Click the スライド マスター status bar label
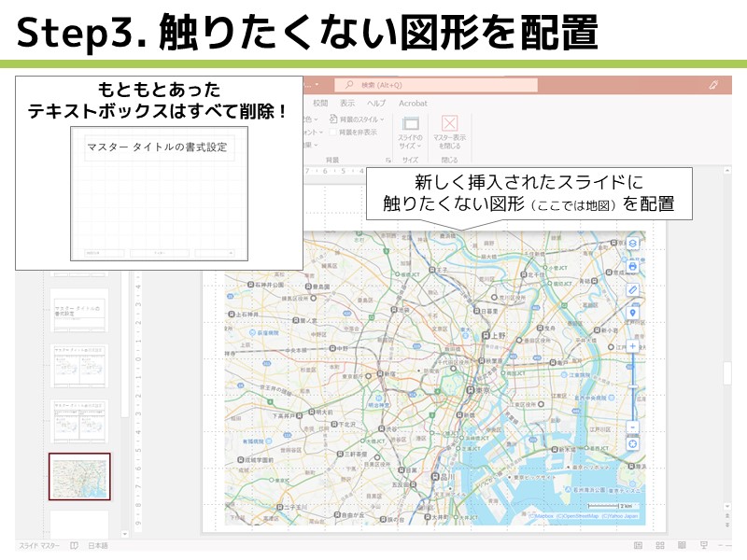The height and width of the screenshot is (560, 747). point(39,546)
